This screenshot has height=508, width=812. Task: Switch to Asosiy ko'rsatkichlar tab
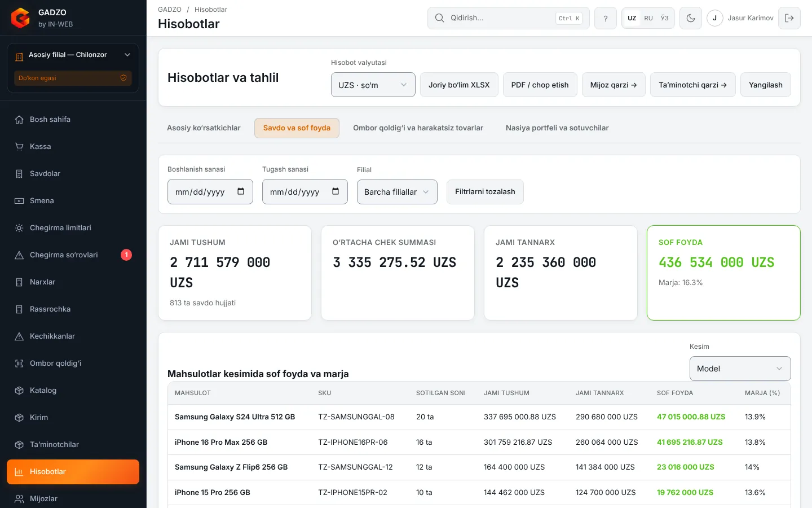coord(204,128)
